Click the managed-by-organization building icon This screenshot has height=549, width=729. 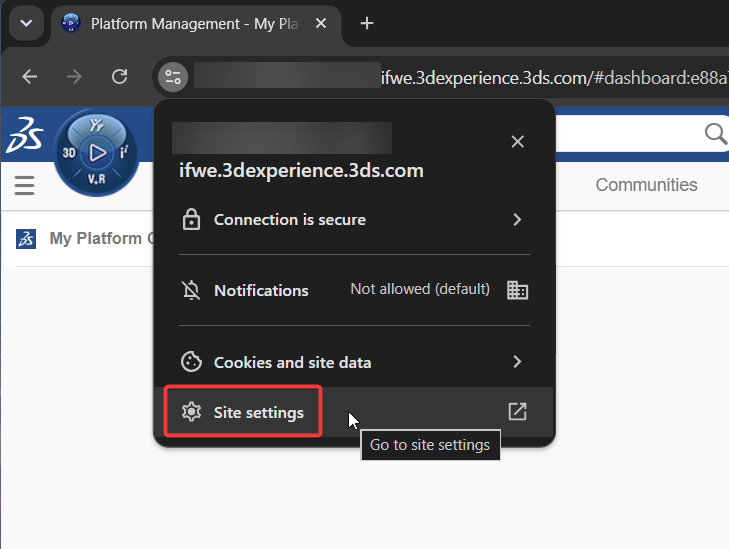(x=517, y=290)
